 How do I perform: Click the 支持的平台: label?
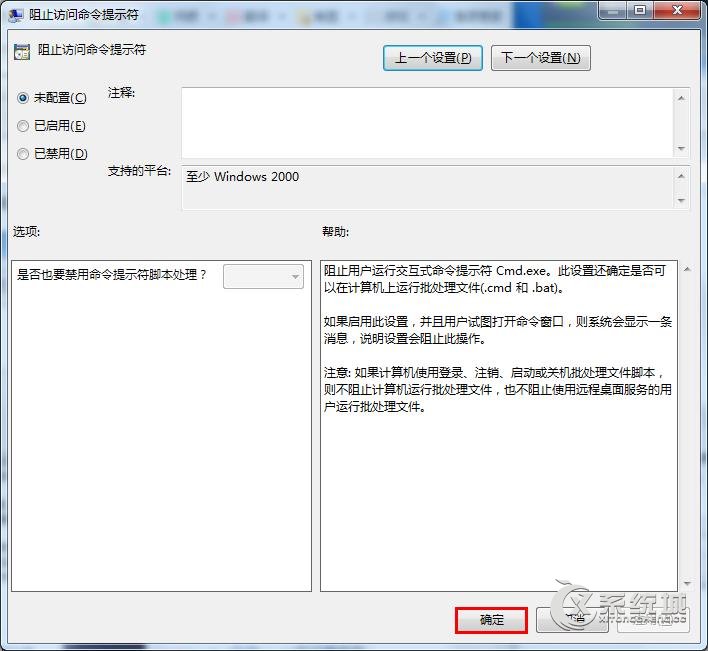(139, 171)
